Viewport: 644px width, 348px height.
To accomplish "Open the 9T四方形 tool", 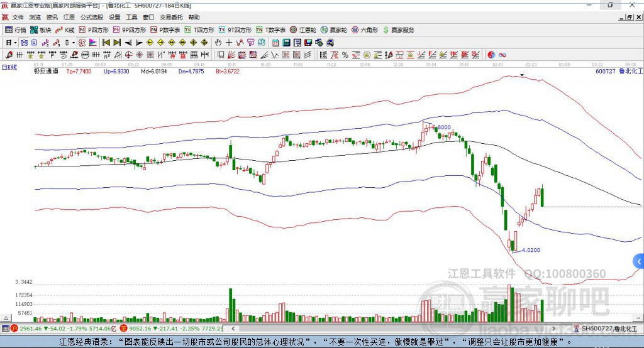I will [235, 30].
